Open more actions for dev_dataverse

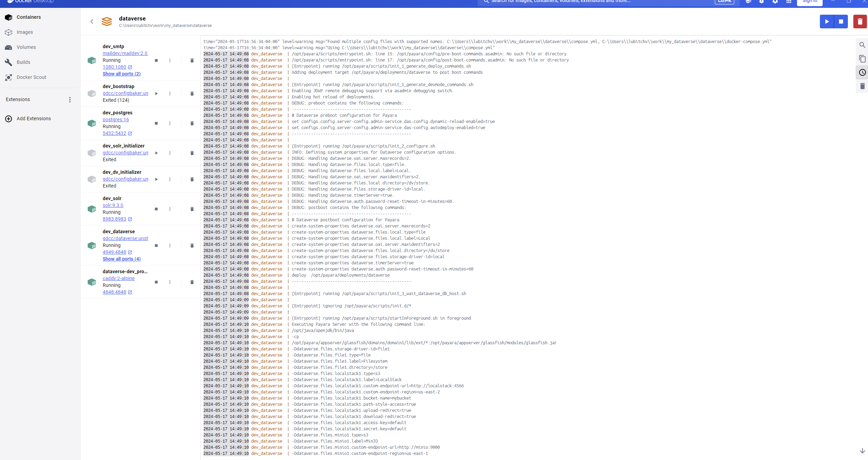[170, 246]
